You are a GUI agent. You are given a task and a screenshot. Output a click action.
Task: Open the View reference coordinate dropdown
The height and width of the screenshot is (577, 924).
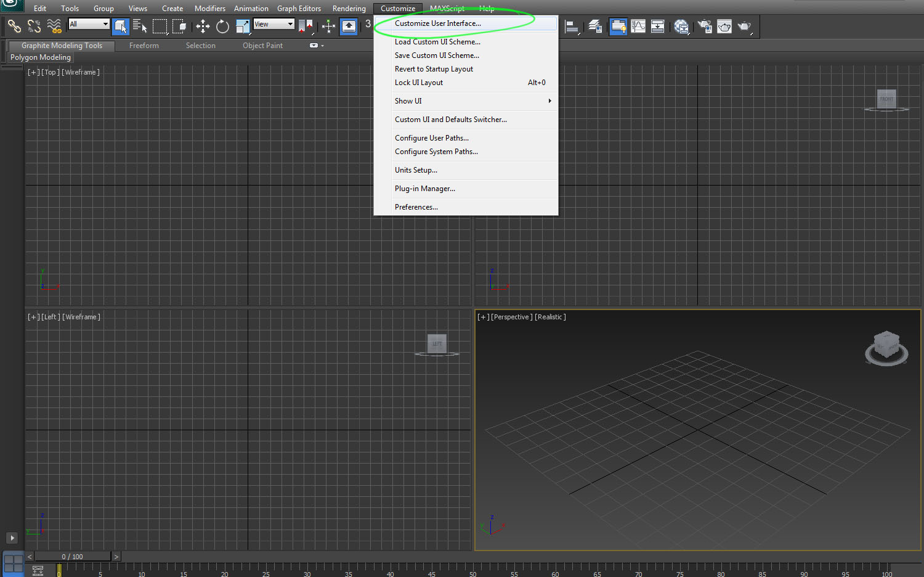pyautogui.click(x=274, y=24)
